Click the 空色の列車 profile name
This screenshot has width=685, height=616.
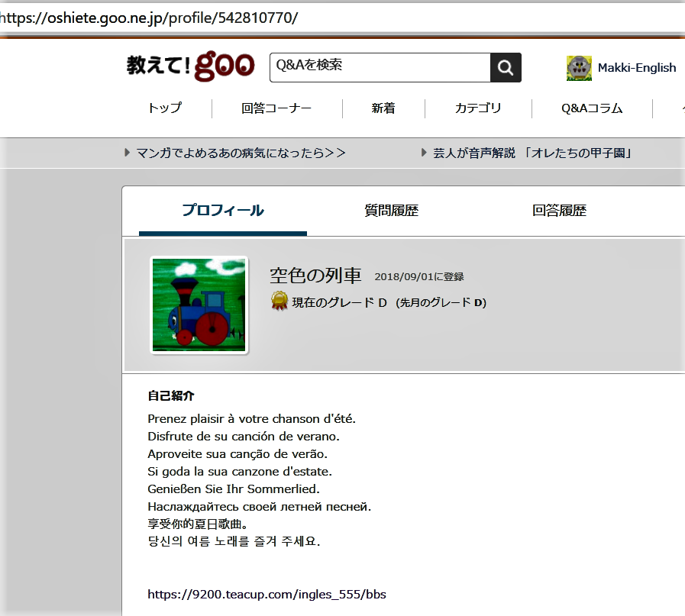click(315, 276)
